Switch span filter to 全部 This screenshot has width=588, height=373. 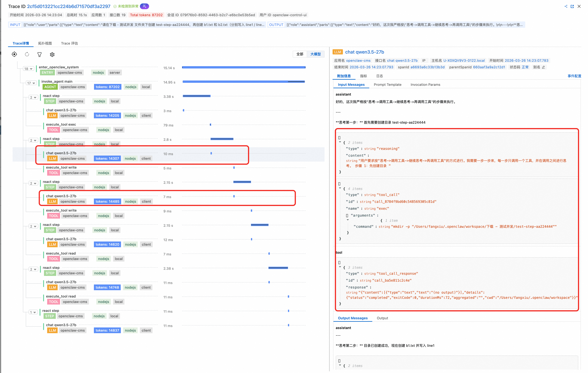300,54
